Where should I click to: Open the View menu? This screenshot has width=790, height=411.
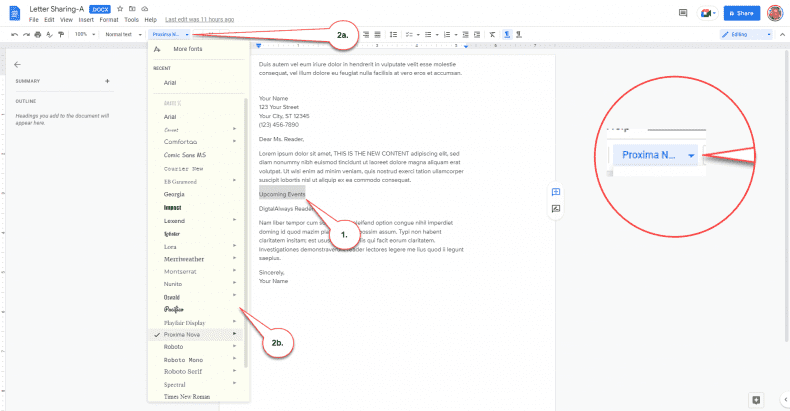[x=67, y=20]
